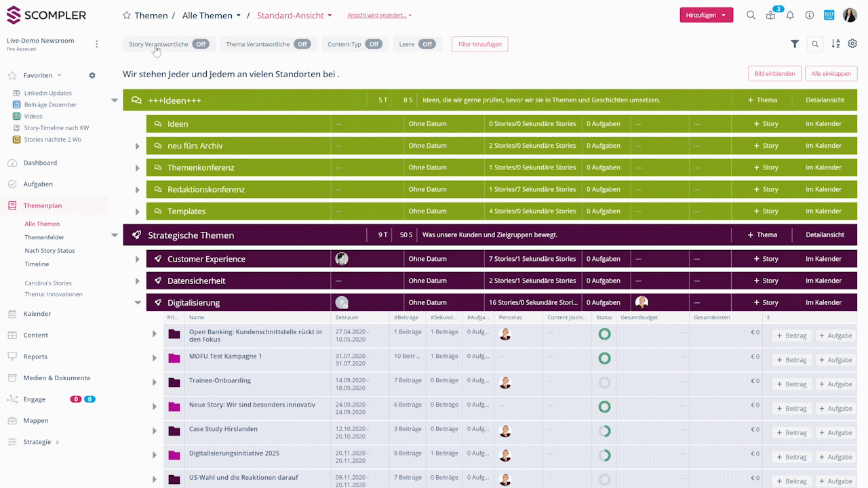This screenshot has width=868, height=488.
Task: Click the search magnifier in top header
Action: 751,15
